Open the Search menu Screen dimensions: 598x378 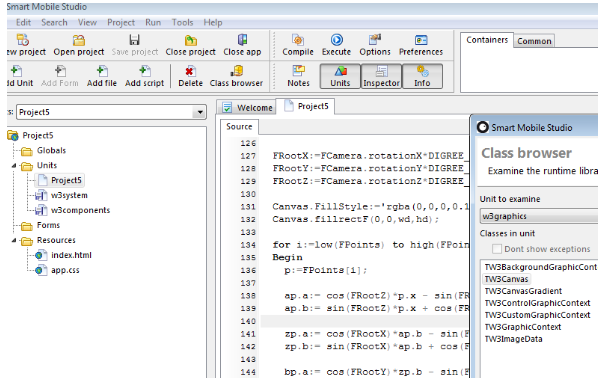coord(54,23)
